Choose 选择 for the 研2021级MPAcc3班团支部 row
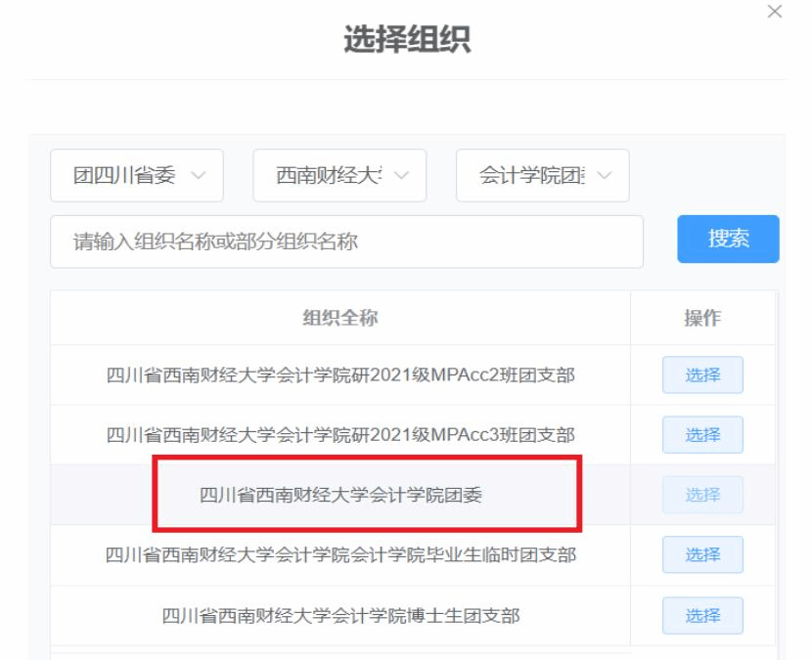812x660 pixels. click(702, 435)
